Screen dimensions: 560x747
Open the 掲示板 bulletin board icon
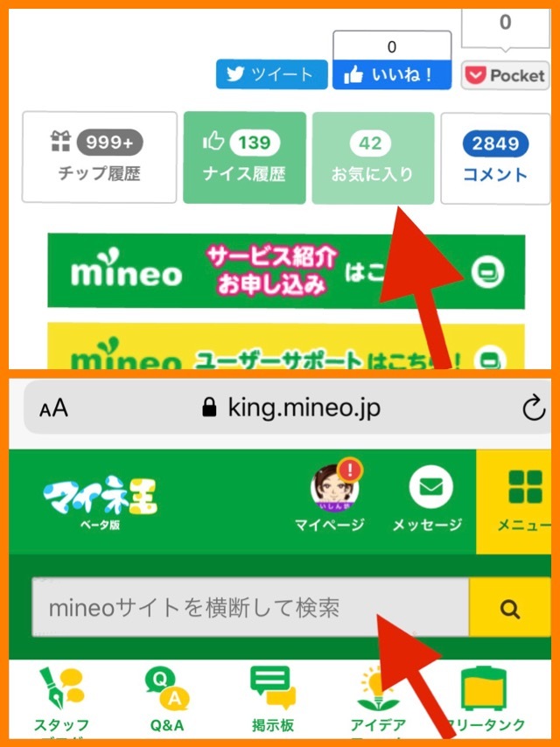coord(273,700)
